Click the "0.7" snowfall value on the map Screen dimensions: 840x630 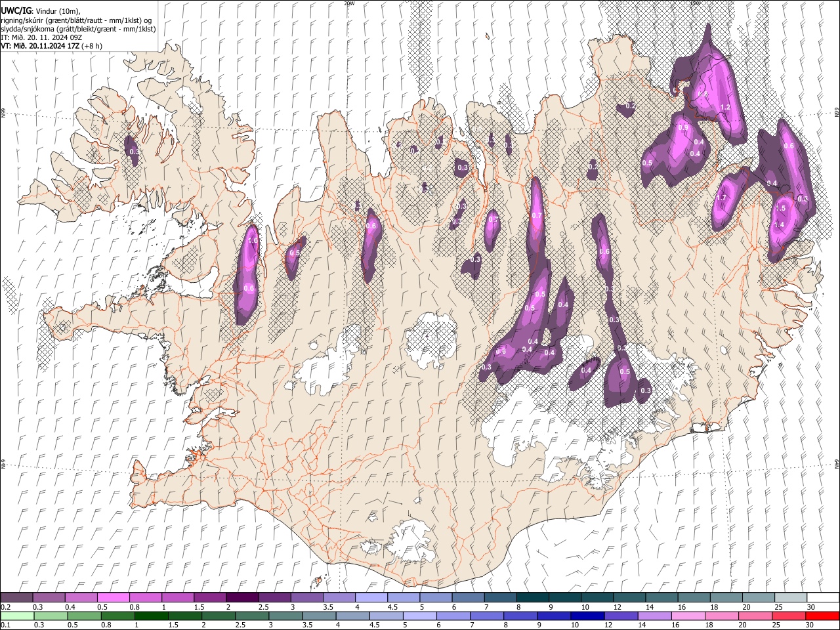tap(537, 216)
